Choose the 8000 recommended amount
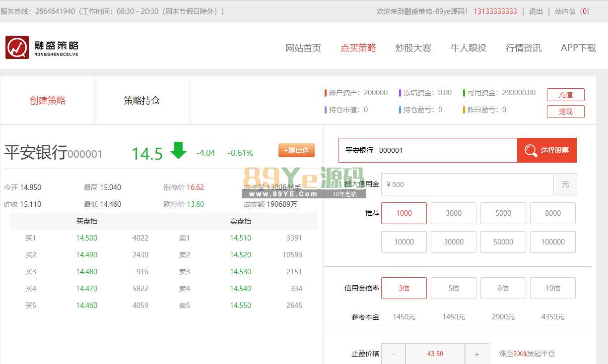The width and height of the screenshot is (608, 364). [x=553, y=213]
